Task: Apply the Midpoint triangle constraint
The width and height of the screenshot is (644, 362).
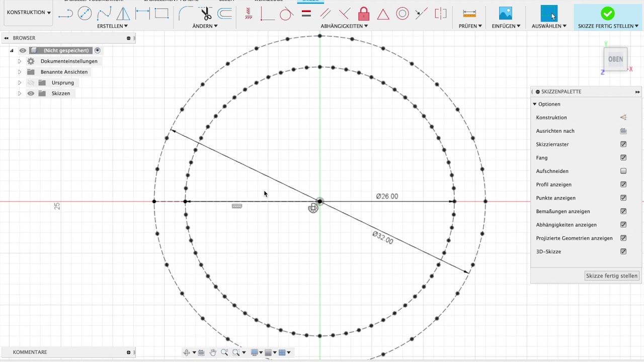Action: coord(383,14)
